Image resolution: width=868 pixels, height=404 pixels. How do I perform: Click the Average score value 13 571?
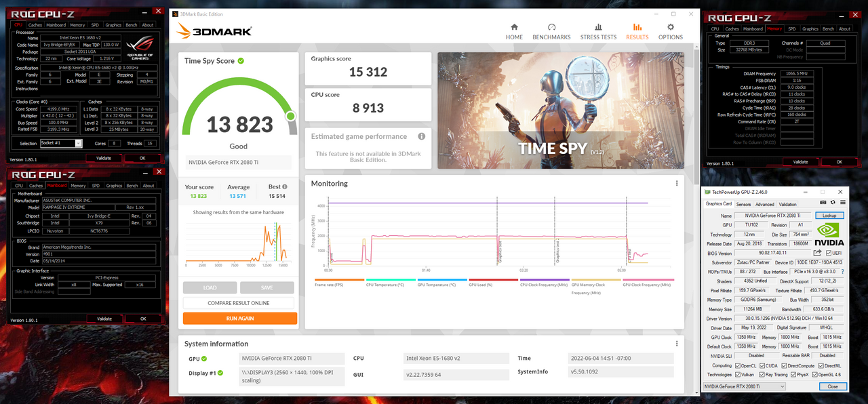tap(237, 196)
